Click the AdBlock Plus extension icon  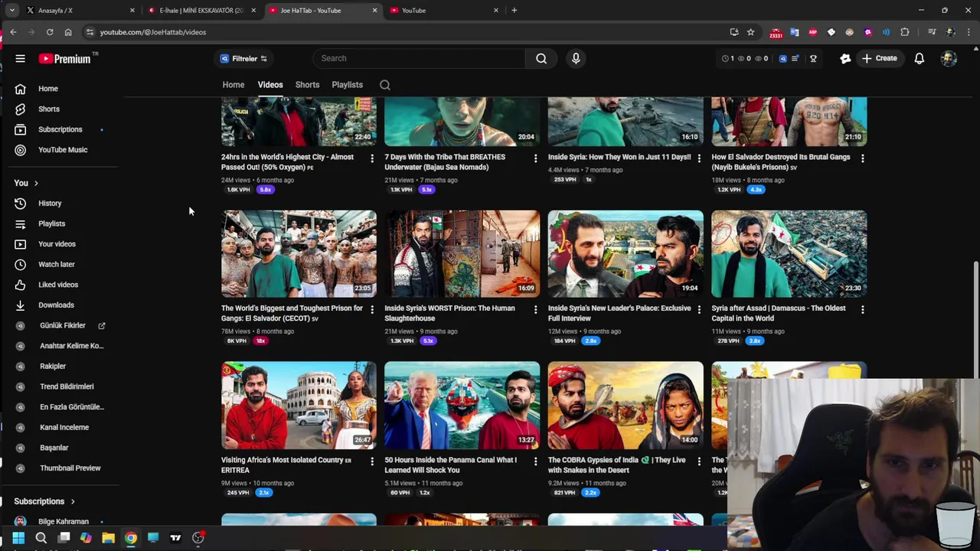812,32
